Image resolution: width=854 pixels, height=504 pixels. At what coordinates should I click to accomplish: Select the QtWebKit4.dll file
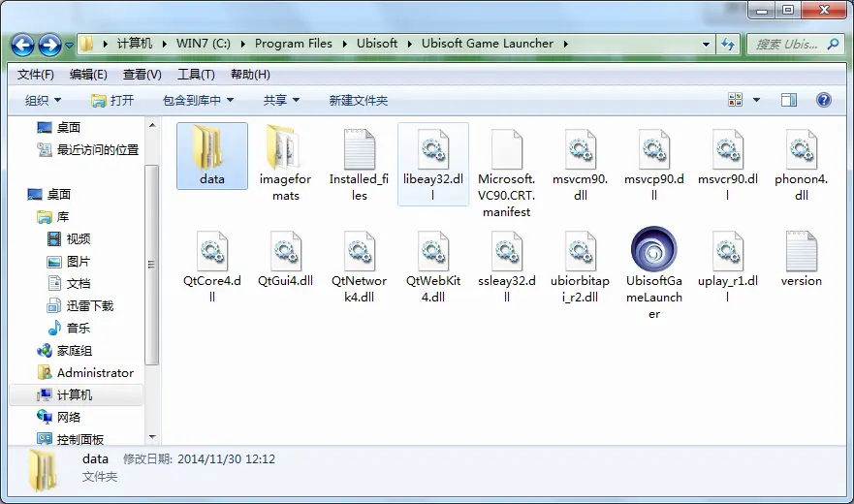coord(433,266)
